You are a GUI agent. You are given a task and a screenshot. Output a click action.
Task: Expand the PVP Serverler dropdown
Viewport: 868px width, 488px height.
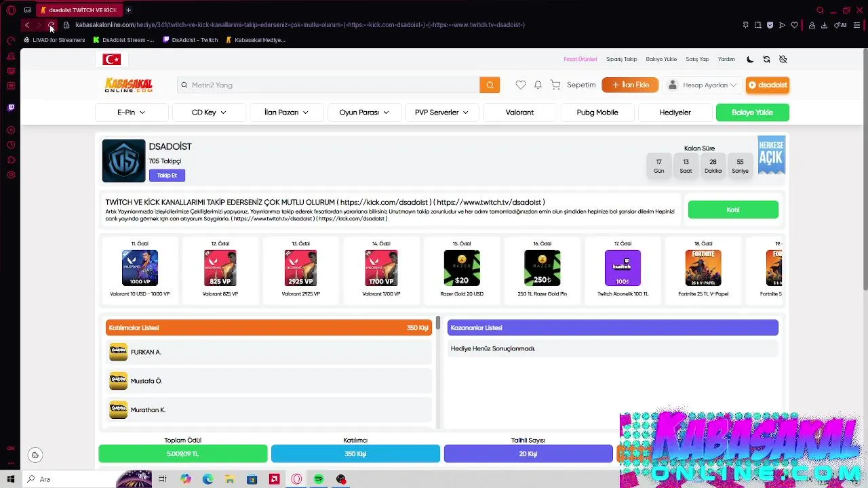tap(442, 113)
